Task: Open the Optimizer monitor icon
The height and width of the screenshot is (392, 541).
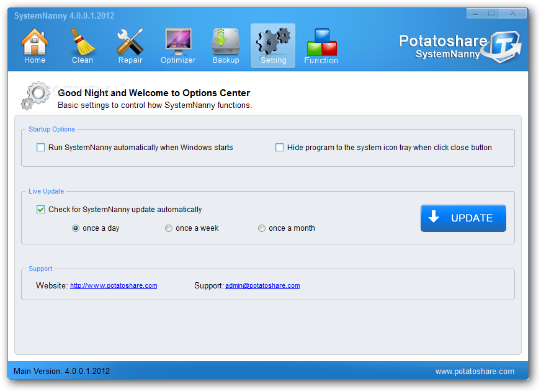Action: 178,45
